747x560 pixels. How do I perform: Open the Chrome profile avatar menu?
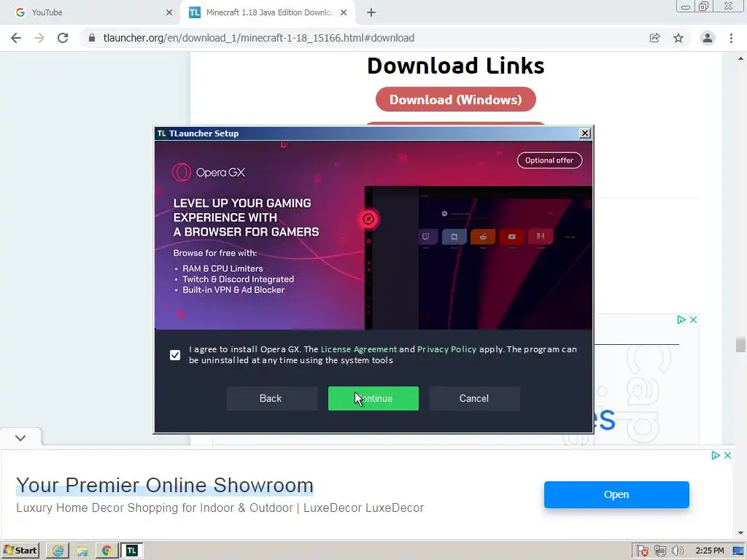[708, 38]
